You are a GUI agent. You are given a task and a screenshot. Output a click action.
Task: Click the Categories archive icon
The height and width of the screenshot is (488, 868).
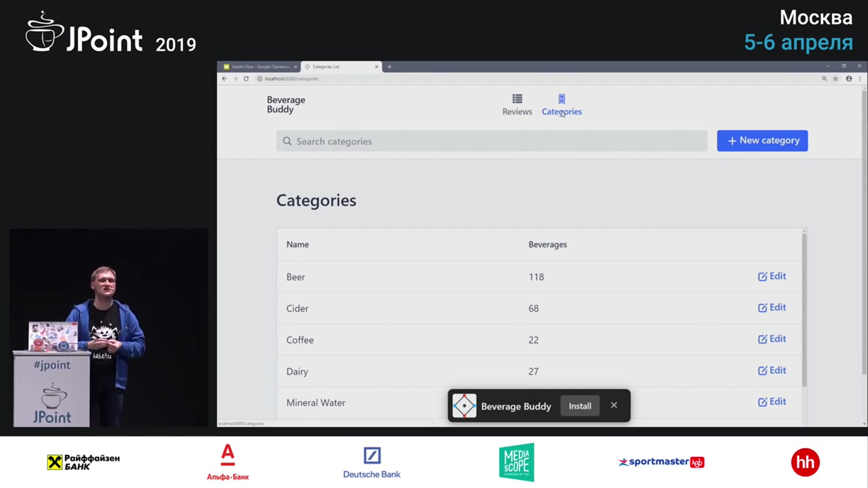click(x=561, y=99)
